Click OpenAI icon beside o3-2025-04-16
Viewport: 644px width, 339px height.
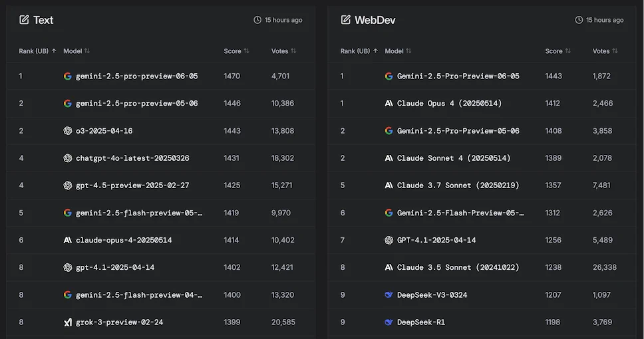click(68, 130)
